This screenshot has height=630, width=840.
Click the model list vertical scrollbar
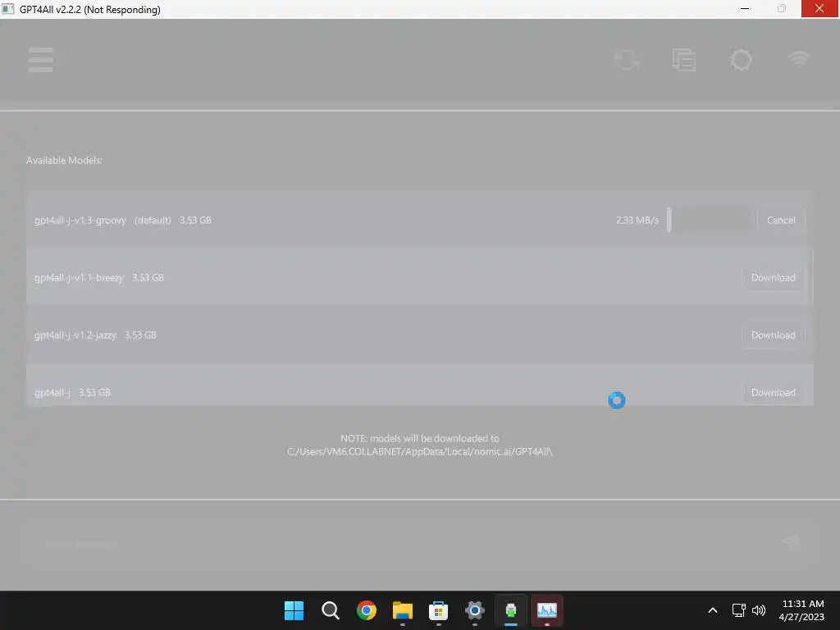click(810, 276)
